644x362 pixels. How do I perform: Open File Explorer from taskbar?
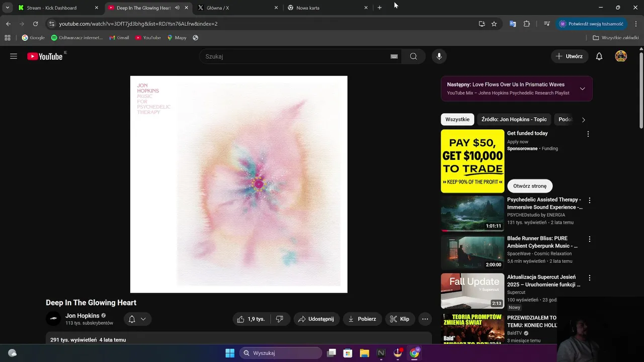coord(364,353)
